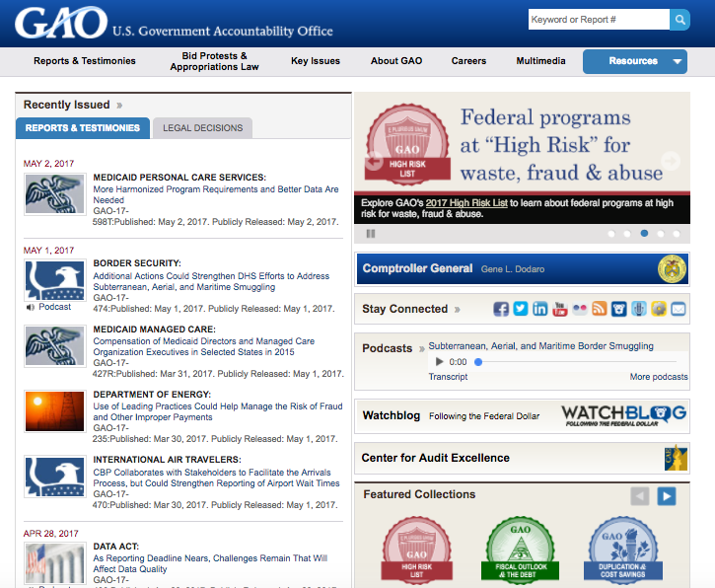
Task: Click the Border Security Podcast speaker icon
Action: [x=31, y=307]
